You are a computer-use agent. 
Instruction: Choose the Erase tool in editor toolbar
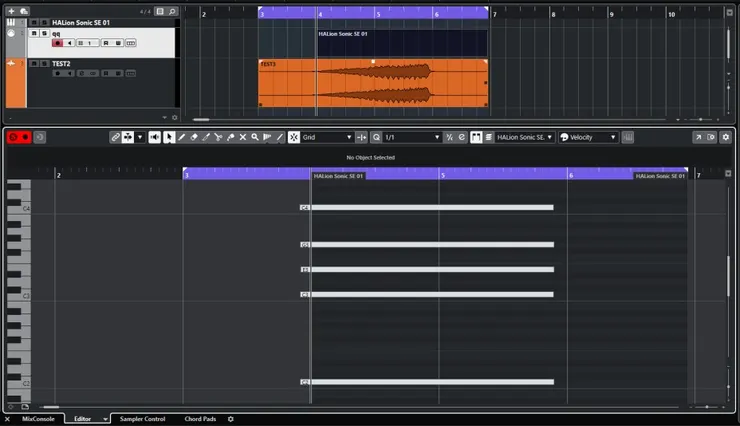coord(194,137)
